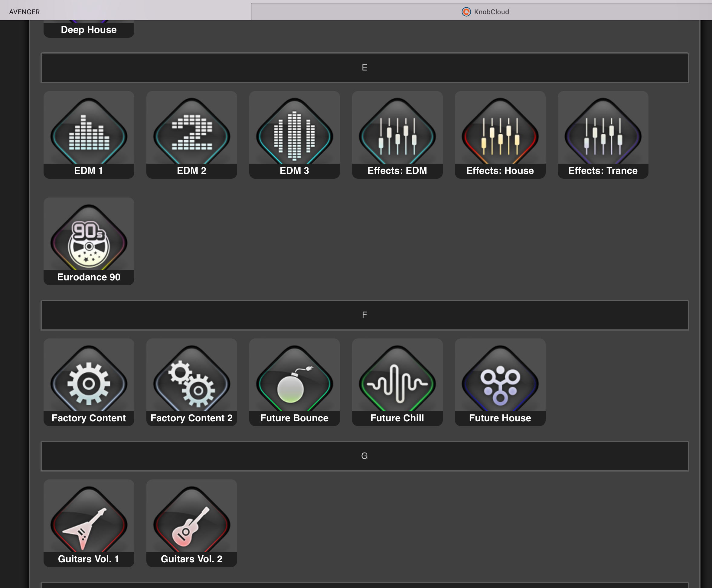Viewport: 712px width, 588px height.
Task: Collapse the G section header
Action: click(364, 456)
